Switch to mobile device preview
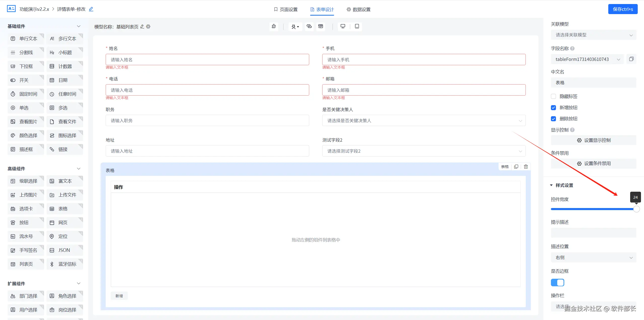644x320 pixels. [x=357, y=26]
